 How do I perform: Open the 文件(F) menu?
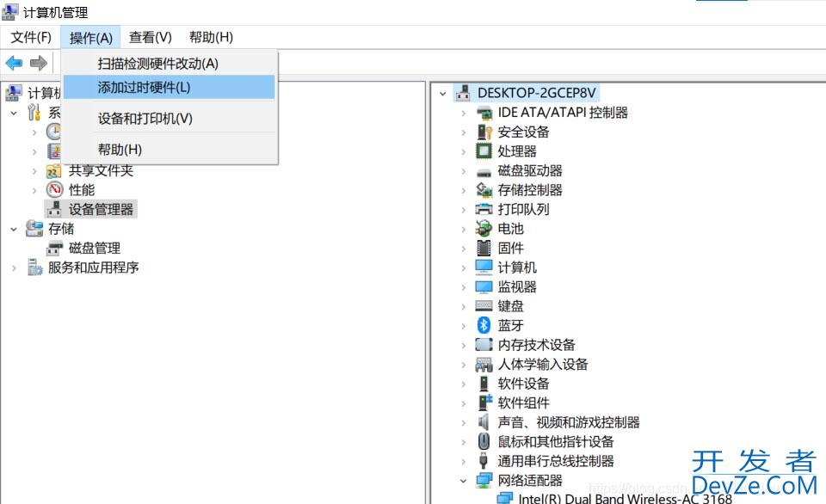[31, 37]
